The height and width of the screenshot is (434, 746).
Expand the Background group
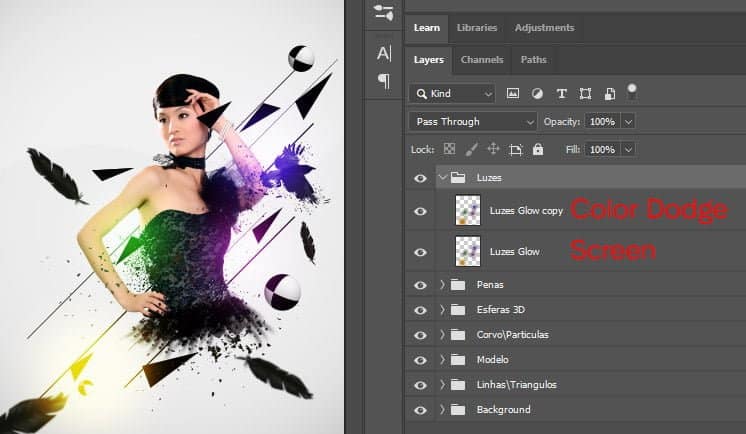(x=442, y=410)
